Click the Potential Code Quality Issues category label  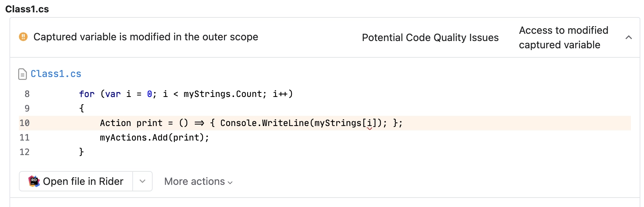pyautogui.click(x=430, y=37)
